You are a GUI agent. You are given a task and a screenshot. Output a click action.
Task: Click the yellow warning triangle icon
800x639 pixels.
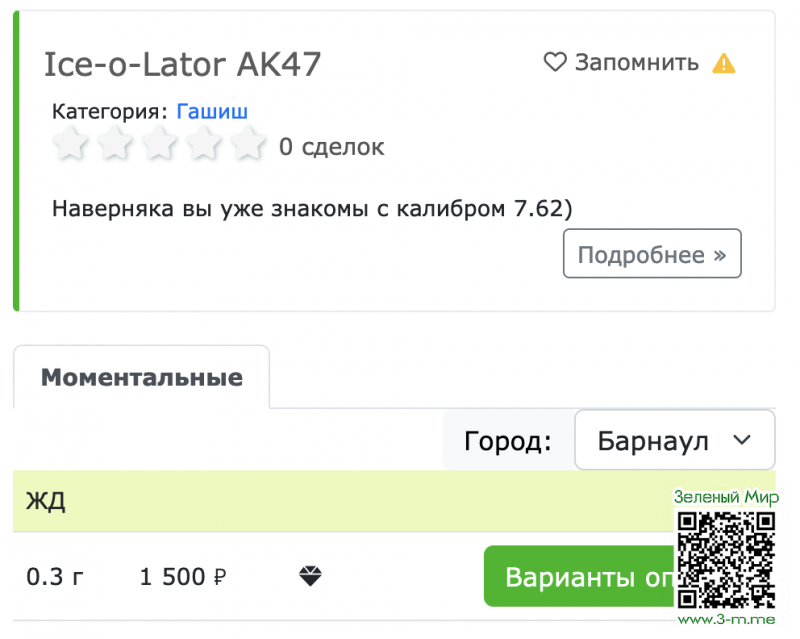723,63
